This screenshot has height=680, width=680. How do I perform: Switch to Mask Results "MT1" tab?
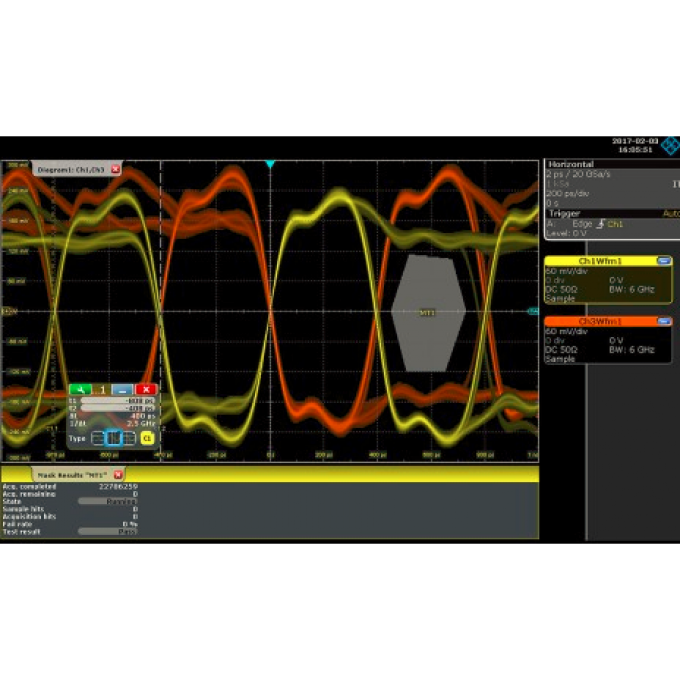point(70,475)
